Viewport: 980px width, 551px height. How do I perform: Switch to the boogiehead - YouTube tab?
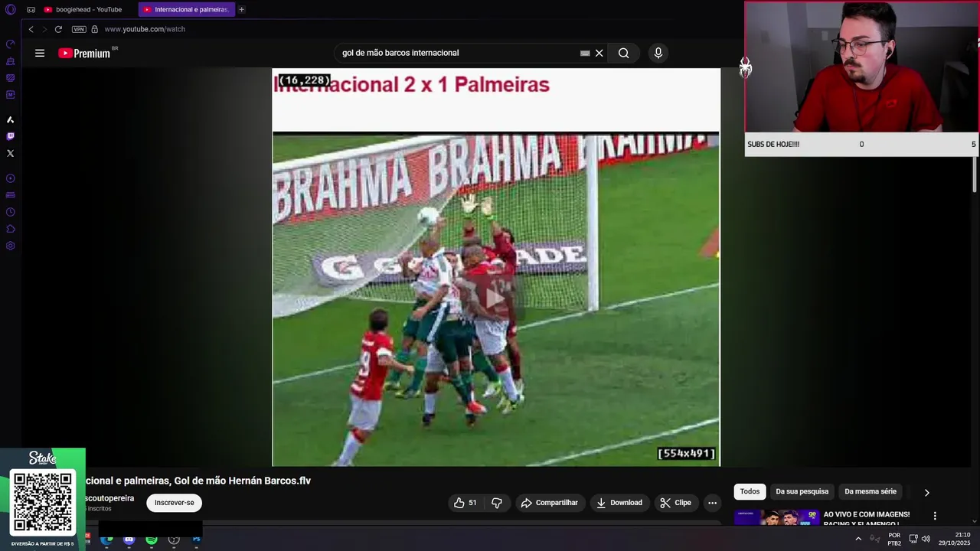pos(88,10)
